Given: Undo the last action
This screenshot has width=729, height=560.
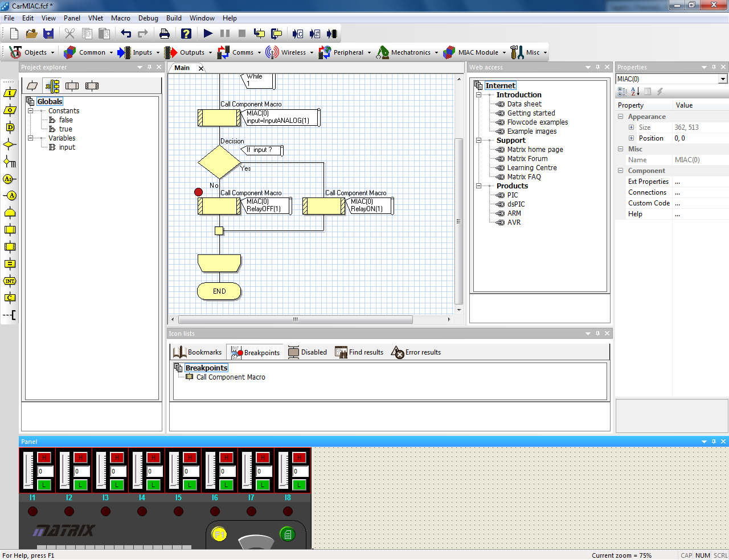Looking at the screenshot, I should point(126,34).
